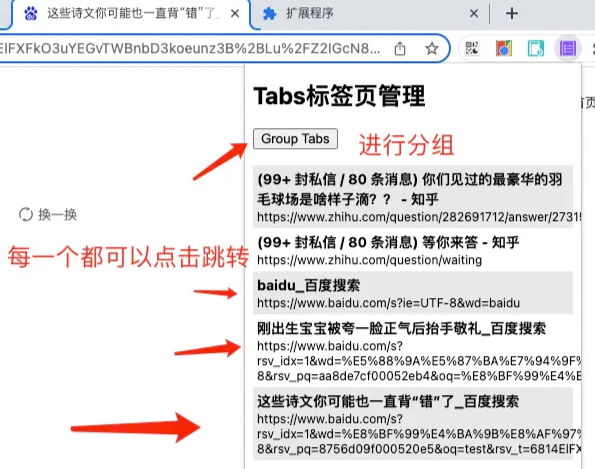
Task: Jump to the baidu_百度搜索 entry
Action: 413,293
